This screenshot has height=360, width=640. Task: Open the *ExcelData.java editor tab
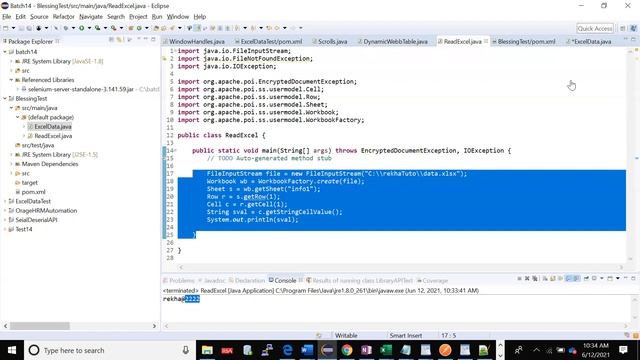point(591,42)
